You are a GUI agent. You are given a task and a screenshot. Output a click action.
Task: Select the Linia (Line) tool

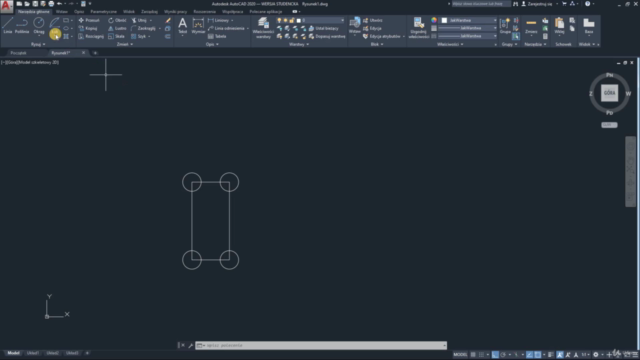point(8,25)
